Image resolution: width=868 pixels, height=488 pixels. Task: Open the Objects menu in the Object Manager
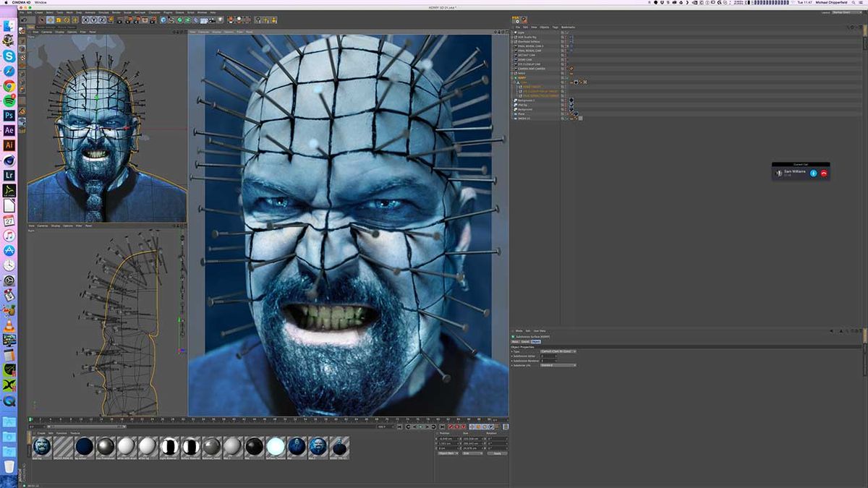[x=542, y=27]
